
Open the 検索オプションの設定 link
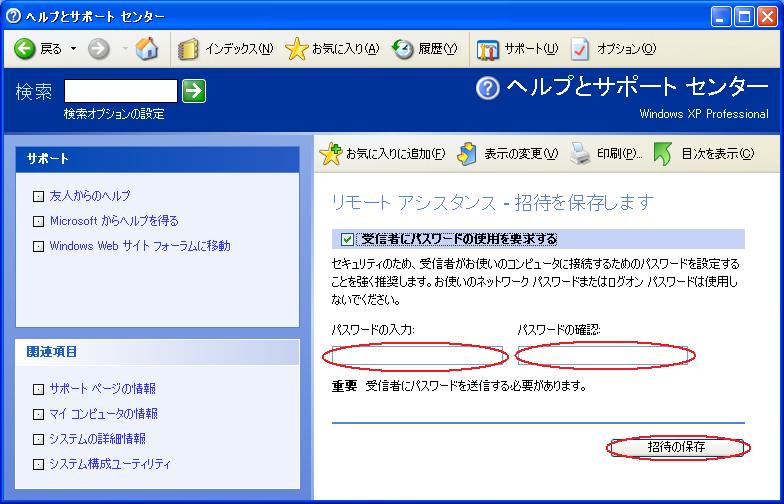click(x=114, y=114)
